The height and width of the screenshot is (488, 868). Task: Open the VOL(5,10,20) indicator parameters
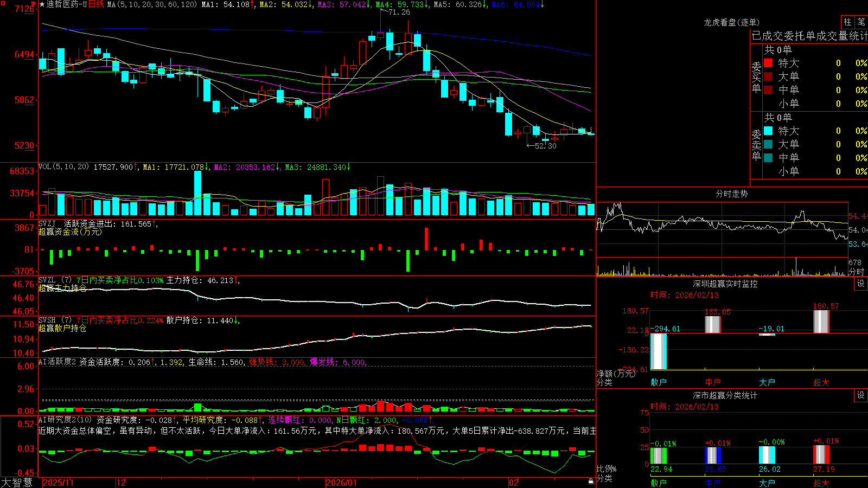(x=63, y=167)
